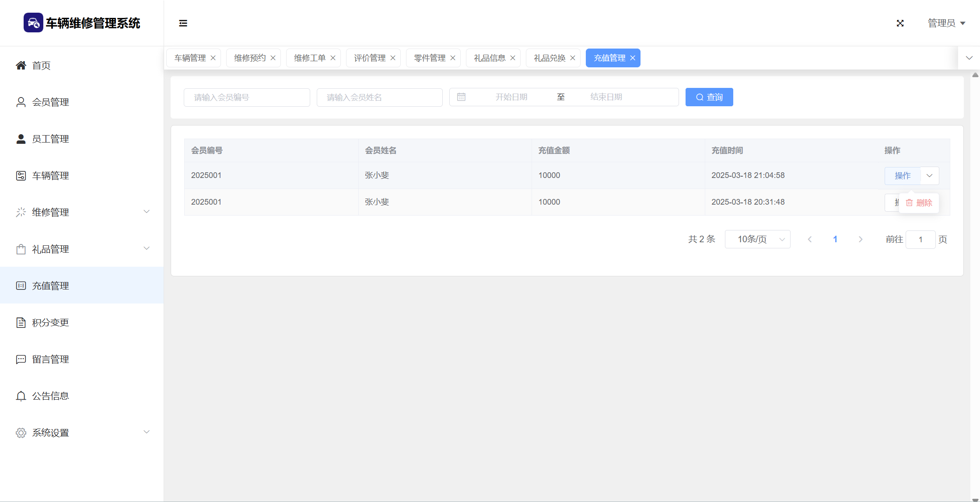Close the 车辆管理 tab
The image size is (980, 502).
pyautogui.click(x=213, y=58)
